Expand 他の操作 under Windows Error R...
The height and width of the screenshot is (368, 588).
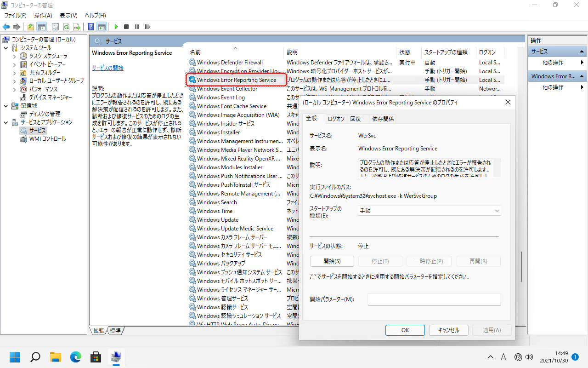pyautogui.click(x=582, y=87)
